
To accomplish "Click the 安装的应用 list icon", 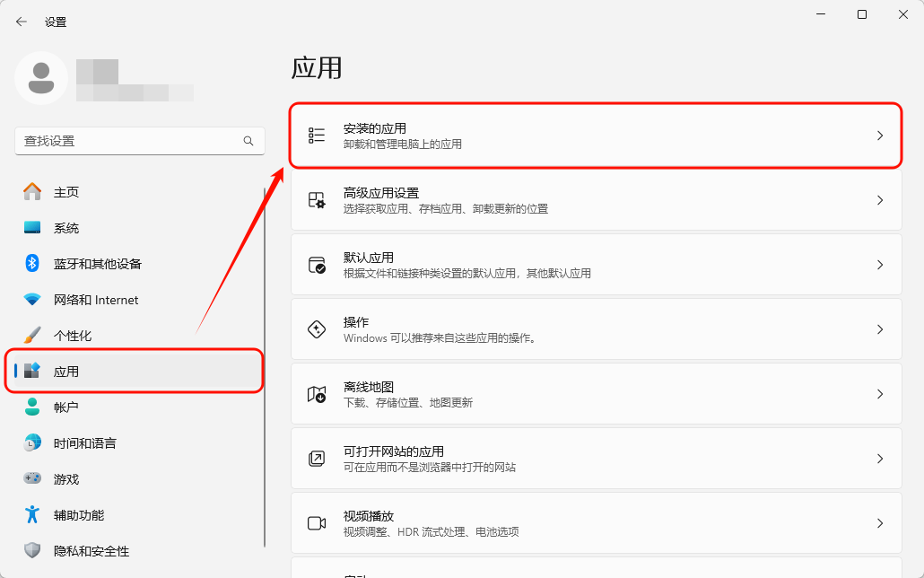I will coord(317,136).
